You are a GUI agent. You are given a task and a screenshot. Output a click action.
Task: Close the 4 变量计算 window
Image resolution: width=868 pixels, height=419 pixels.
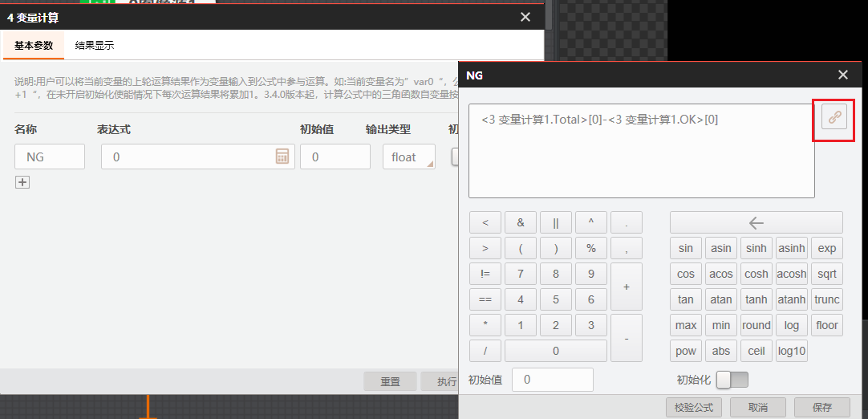click(525, 17)
